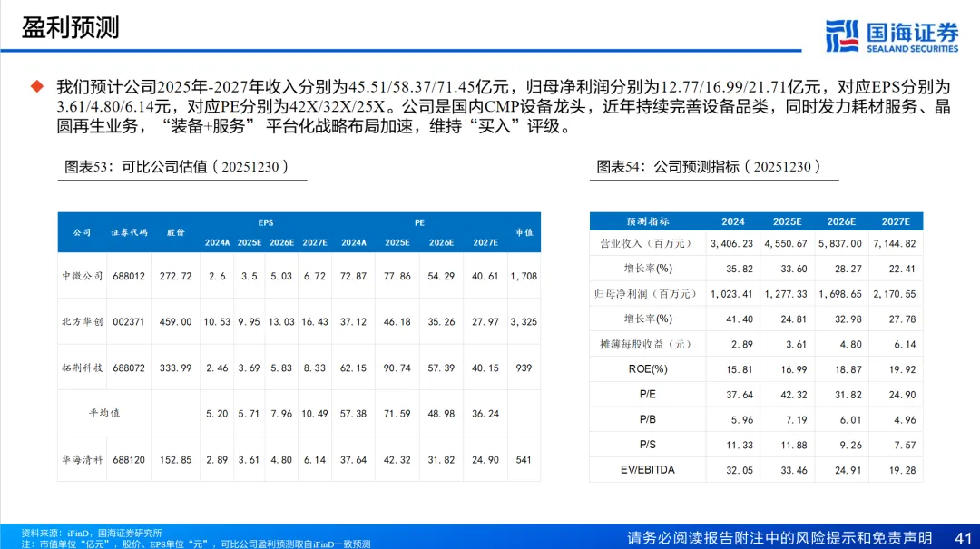This screenshot has height=549, width=980.
Task: Click the P/B value 7.19
Action: coord(797,419)
